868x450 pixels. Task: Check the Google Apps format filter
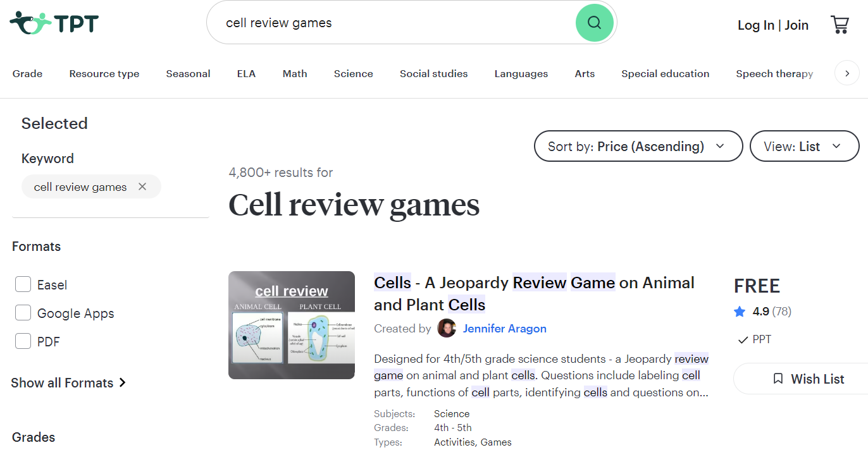[x=23, y=312]
